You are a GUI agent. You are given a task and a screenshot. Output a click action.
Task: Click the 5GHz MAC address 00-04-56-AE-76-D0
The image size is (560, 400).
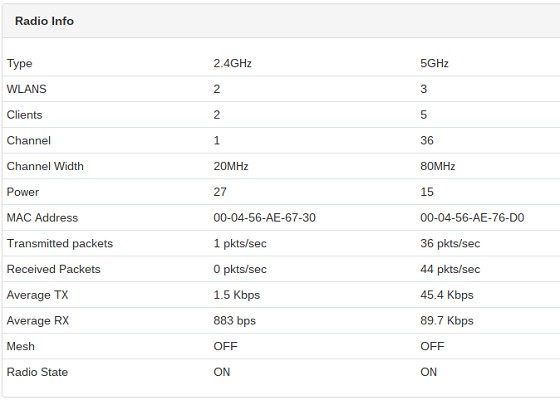[x=472, y=218]
